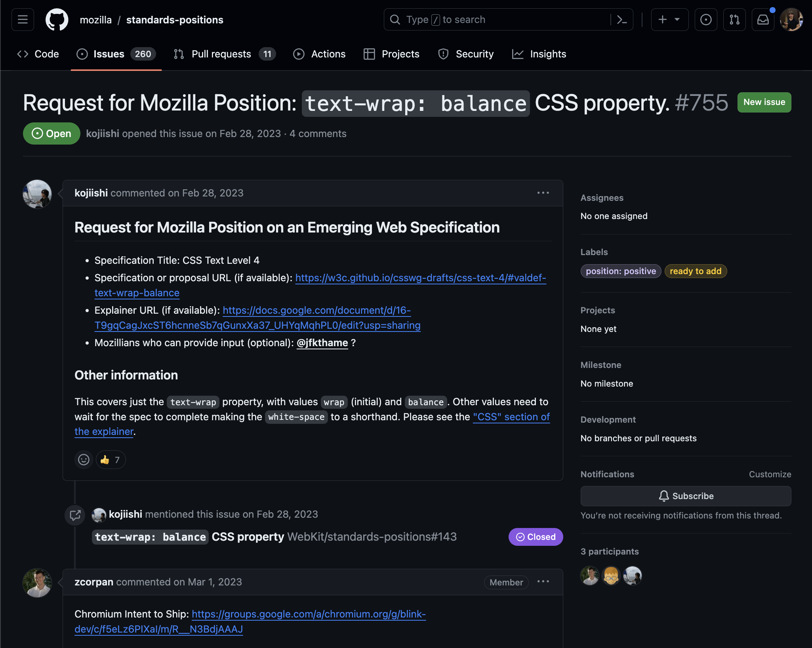Expand the create new plus dropdown
Screen dimensions: 812x648
[x=669, y=19]
